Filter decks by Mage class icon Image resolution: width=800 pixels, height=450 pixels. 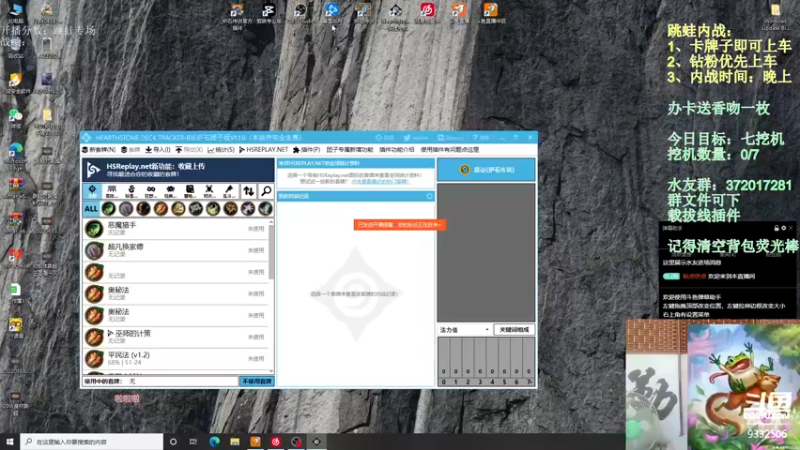pos(161,209)
